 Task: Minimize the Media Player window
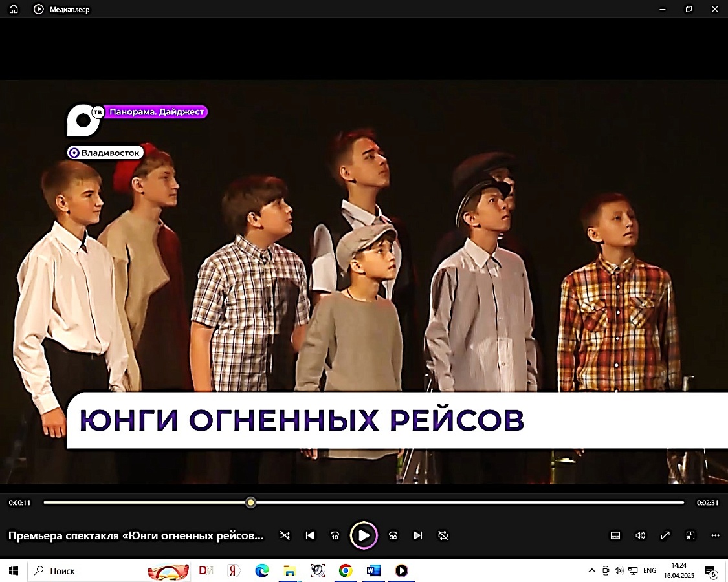tap(663, 9)
